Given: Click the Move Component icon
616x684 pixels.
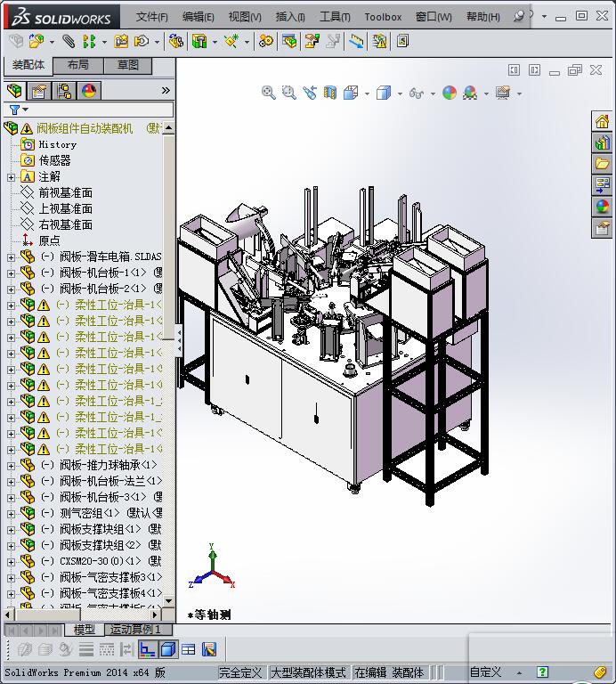Looking at the screenshot, I should 142,42.
